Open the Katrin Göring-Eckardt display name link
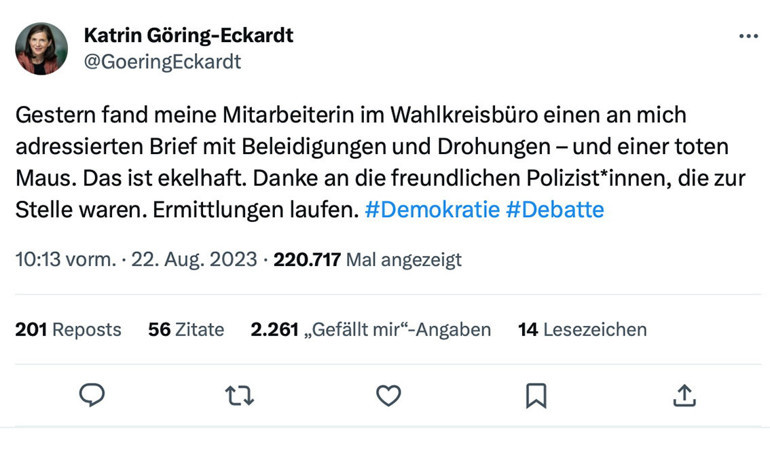The width and height of the screenshot is (770, 465). [189, 35]
